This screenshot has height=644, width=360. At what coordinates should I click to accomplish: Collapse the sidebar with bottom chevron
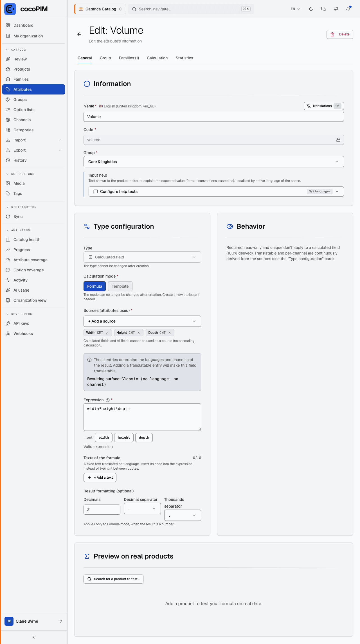(34, 637)
